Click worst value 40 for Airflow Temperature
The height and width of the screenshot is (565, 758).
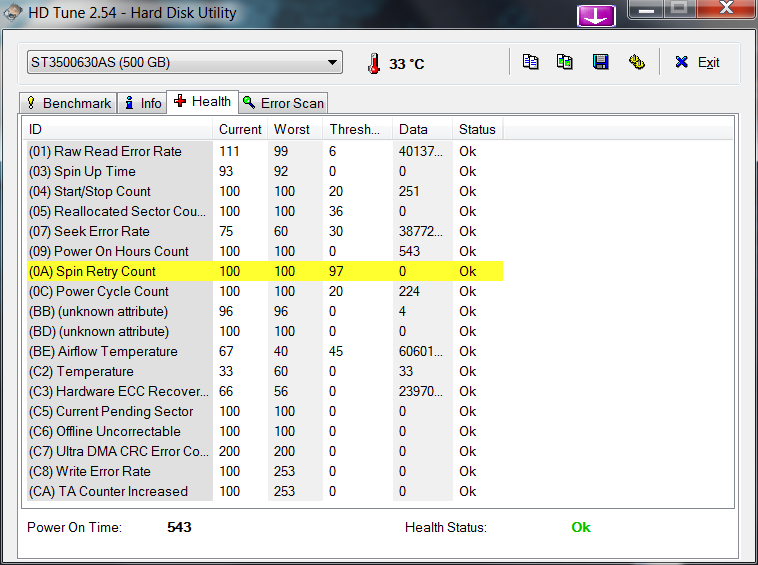(x=281, y=351)
